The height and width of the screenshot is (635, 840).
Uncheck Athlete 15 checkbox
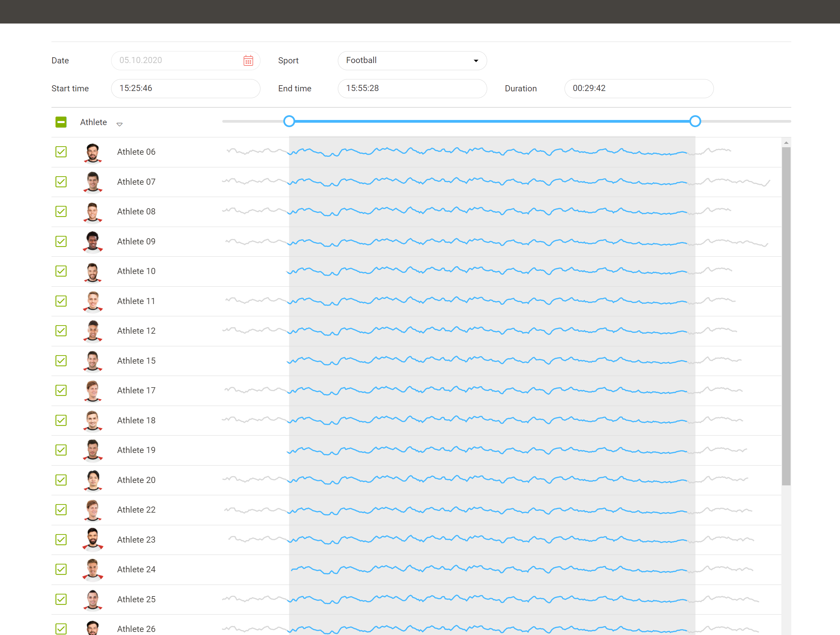tap(61, 361)
